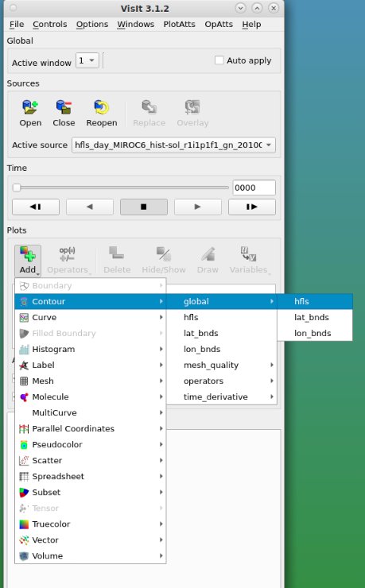The width and height of the screenshot is (365, 588).
Task: Click the Reopen source icon
Action: pos(101,107)
